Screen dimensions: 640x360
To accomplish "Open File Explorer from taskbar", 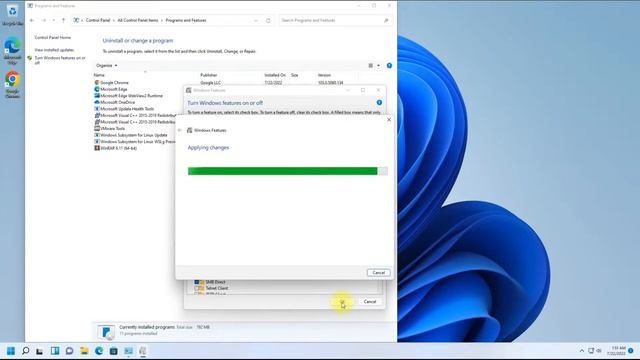I will pos(84,351).
